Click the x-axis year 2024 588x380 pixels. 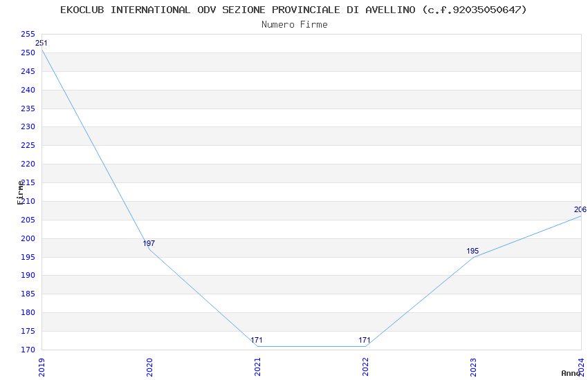pos(582,368)
